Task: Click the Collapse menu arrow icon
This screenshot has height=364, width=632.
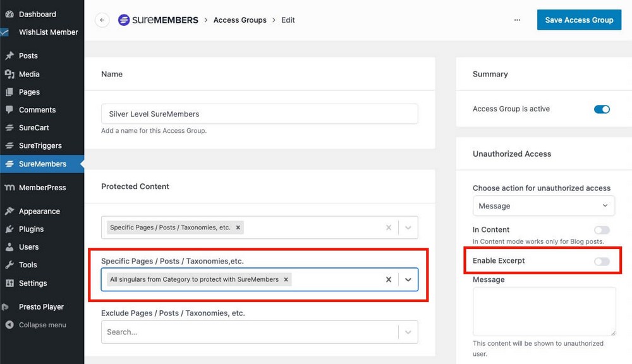Action: click(x=9, y=325)
